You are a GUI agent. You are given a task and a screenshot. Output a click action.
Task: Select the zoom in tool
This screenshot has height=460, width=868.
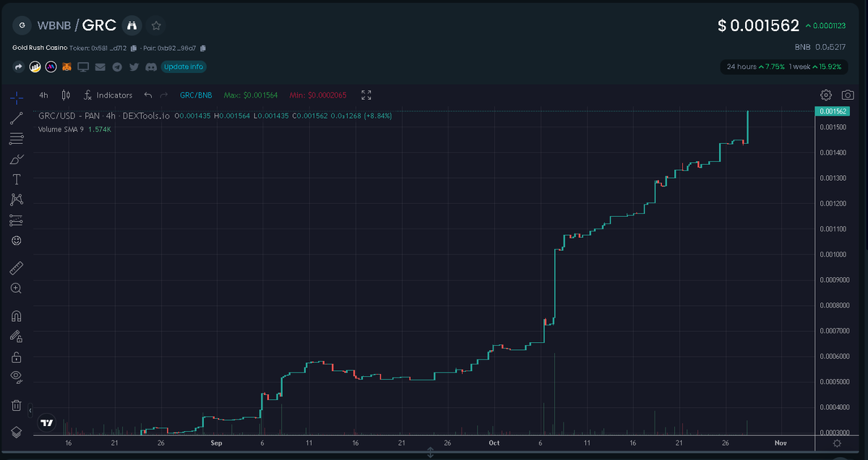point(16,288)
